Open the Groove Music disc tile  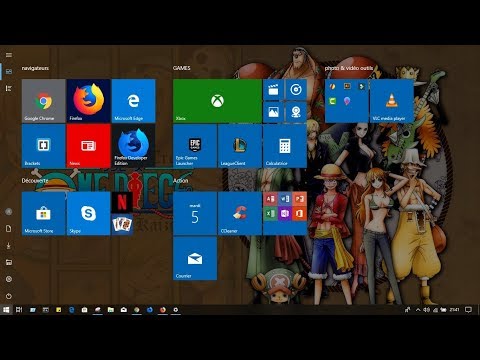coord(296,90)
